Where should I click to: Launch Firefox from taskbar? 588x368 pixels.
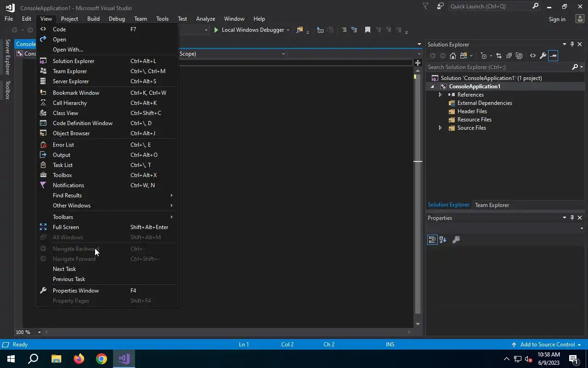point(79,359)
